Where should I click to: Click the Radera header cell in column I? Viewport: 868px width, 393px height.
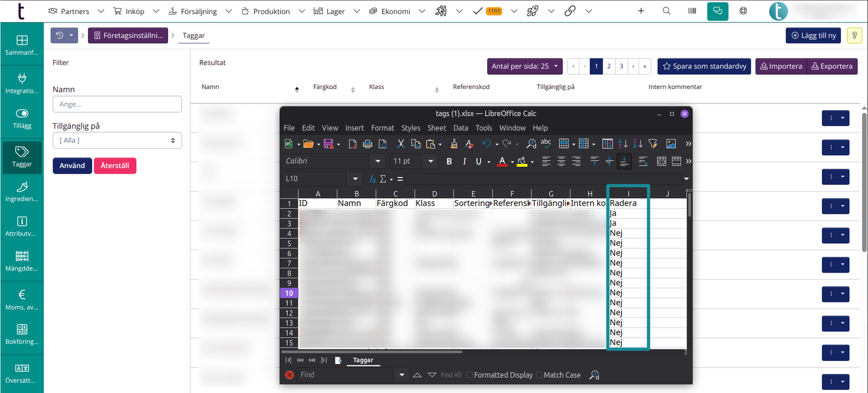(628, 203)
